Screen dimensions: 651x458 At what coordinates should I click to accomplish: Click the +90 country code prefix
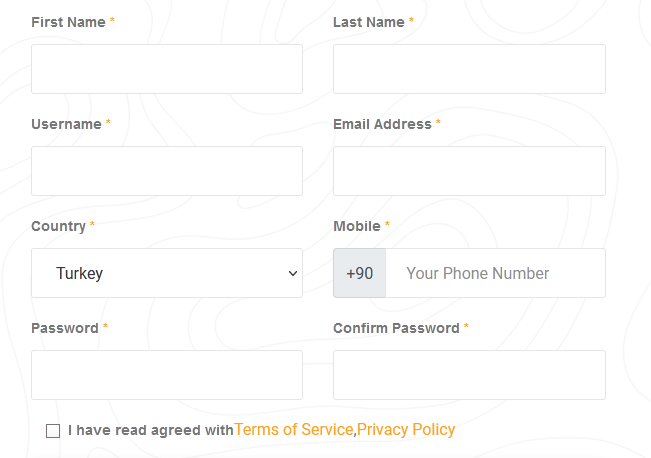[360, 273]
